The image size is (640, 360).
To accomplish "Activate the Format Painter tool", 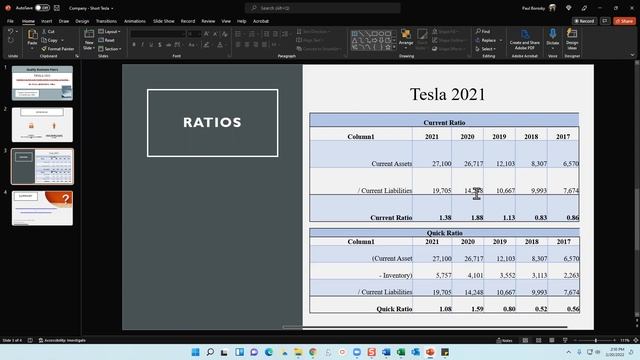I will click(x=58, y=49).
